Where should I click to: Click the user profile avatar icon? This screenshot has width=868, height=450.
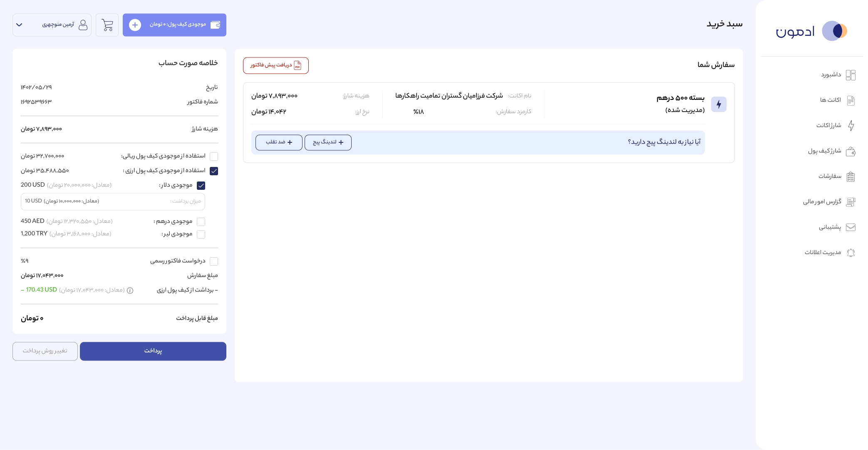click(83, 25)
